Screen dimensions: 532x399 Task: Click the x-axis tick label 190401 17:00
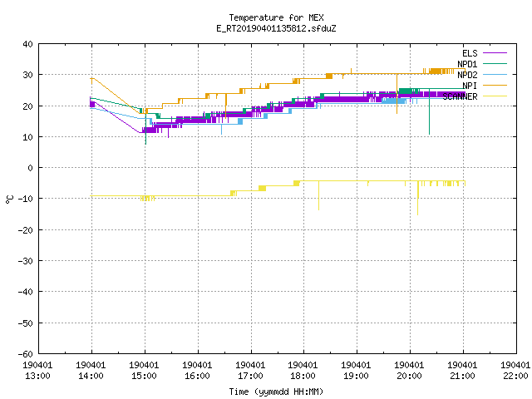click(250, 370)
